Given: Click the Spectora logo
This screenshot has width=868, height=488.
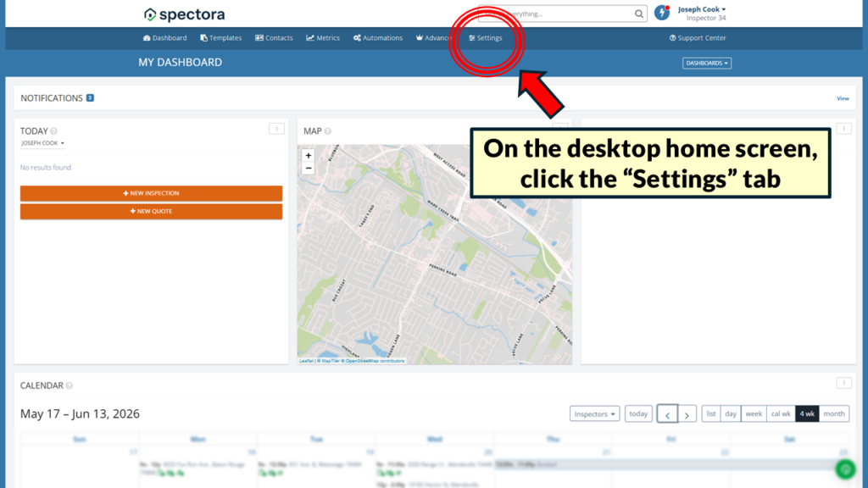Looking at the screenshot, I should point(184,14).
